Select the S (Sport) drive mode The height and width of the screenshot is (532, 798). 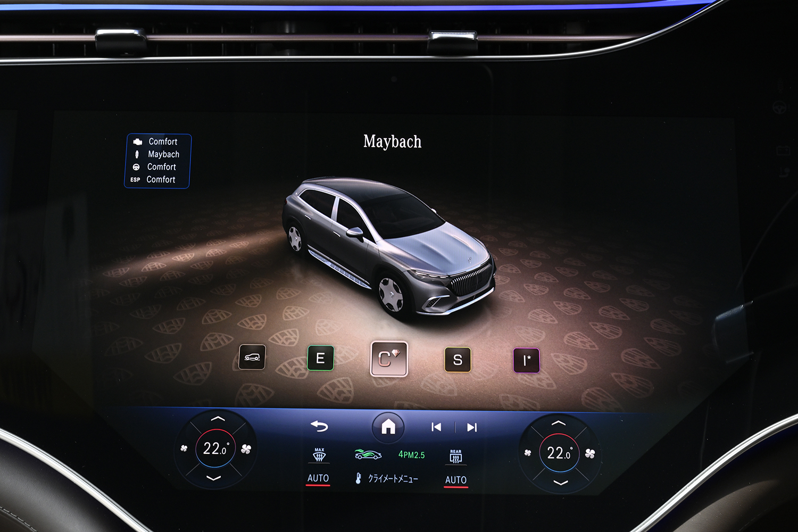point(458,360)
